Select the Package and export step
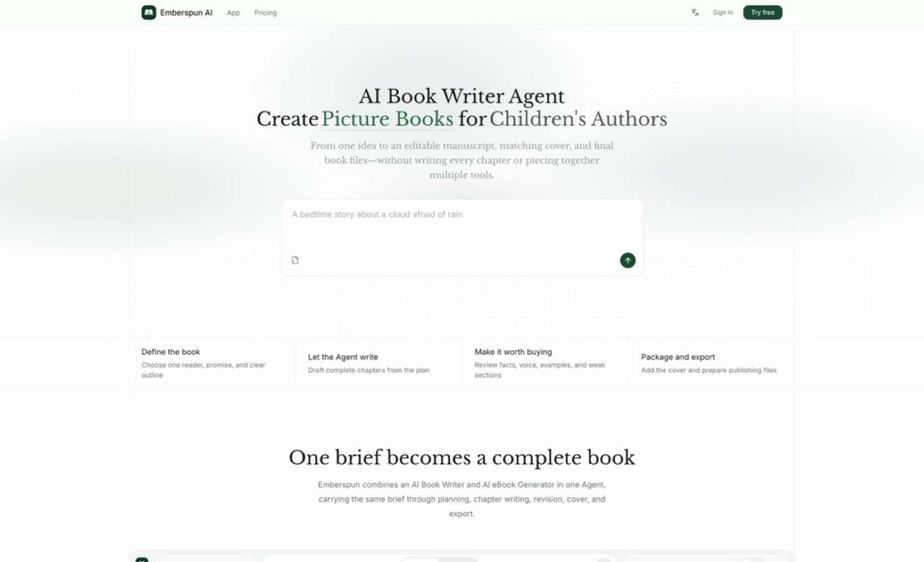The width and height of the screenshot is (924, 562). point(712,363)
